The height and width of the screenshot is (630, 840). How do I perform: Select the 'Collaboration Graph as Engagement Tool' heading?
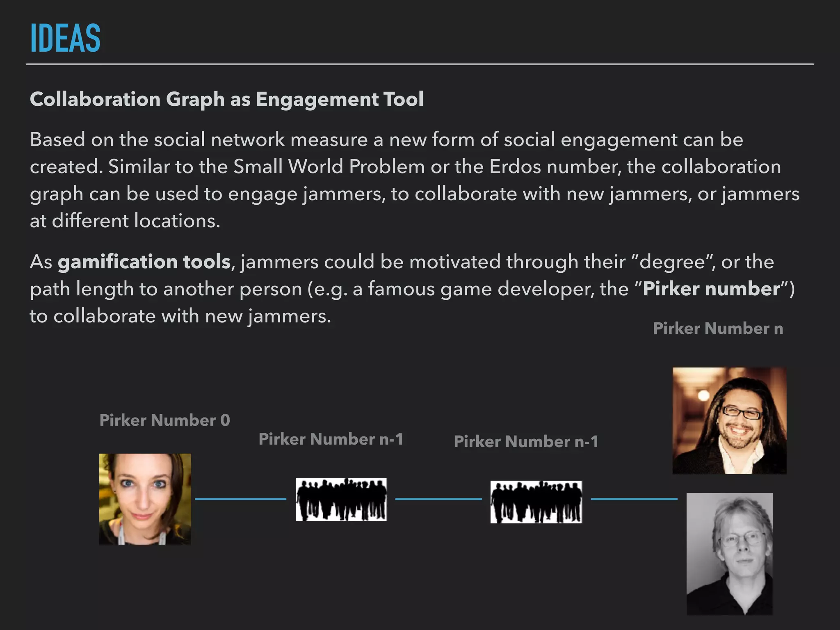pos(226,99)
